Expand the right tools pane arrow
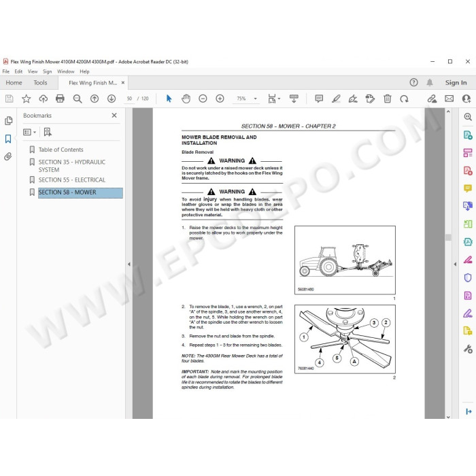 click(455, 264)
